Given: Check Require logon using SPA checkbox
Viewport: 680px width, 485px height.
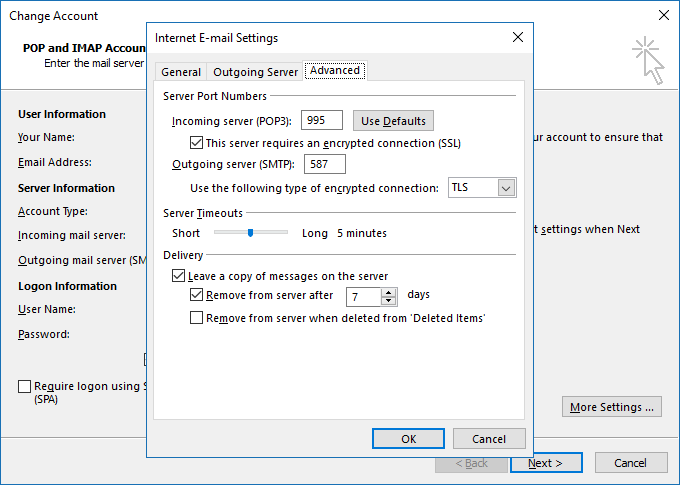Looking at the screenshot, I should [x=24, y=386].
